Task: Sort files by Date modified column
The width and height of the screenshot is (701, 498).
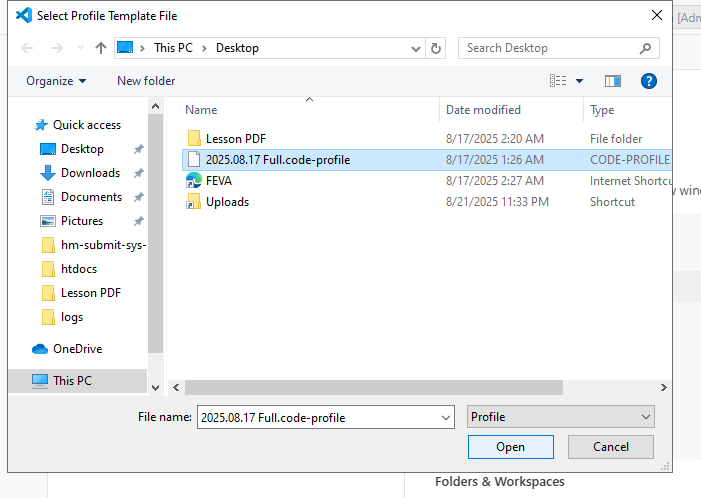Action: pyautogui.click(x=485, y=110)
